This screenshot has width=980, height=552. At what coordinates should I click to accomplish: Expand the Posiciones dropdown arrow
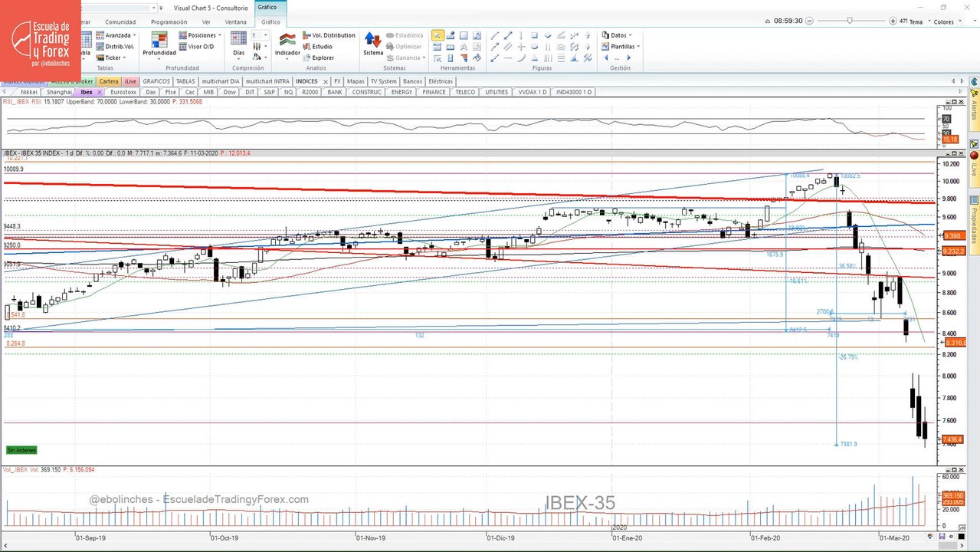(x=220, y=35)
